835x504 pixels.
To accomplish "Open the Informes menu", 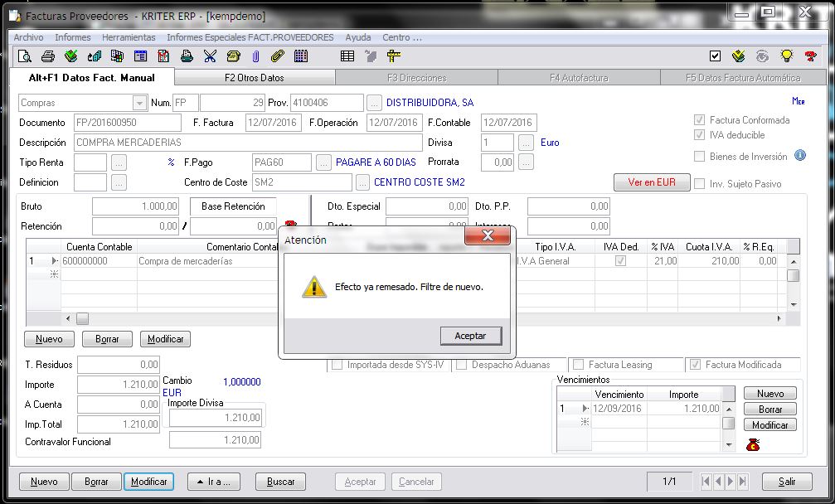I will [x=73, y=37].
